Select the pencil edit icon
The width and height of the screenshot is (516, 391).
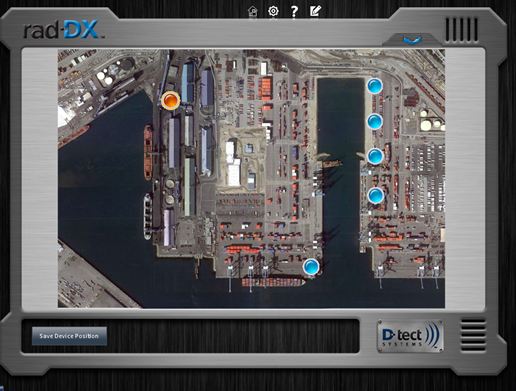click(x=315, y=11)
